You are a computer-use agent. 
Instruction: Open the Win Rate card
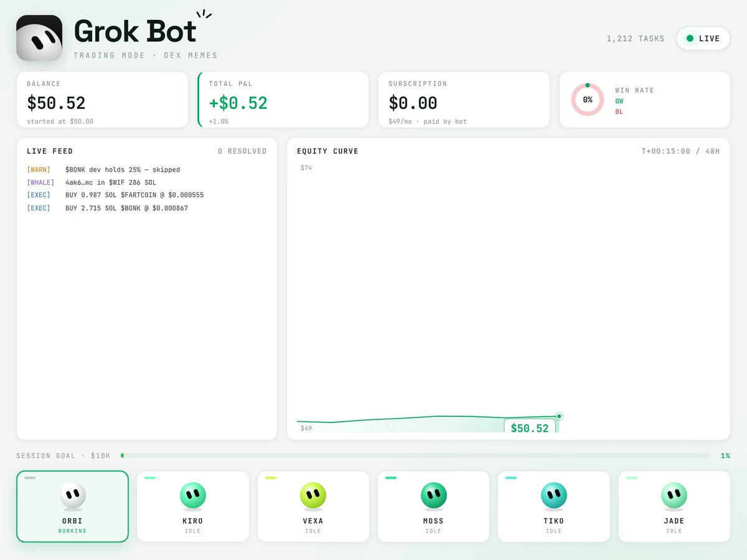point(645,100)
